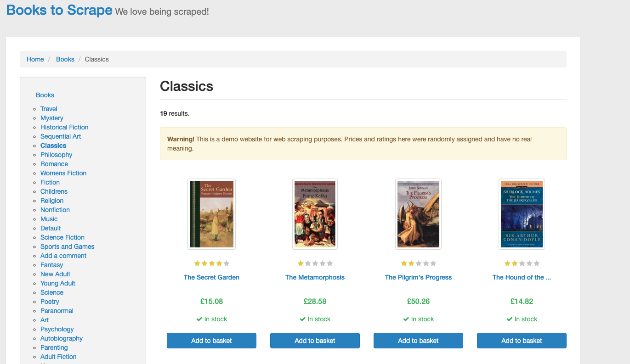Select the Classics category in the sidebar
The width and height of the screenshot is (630, 364).
(x=53, y=146)
